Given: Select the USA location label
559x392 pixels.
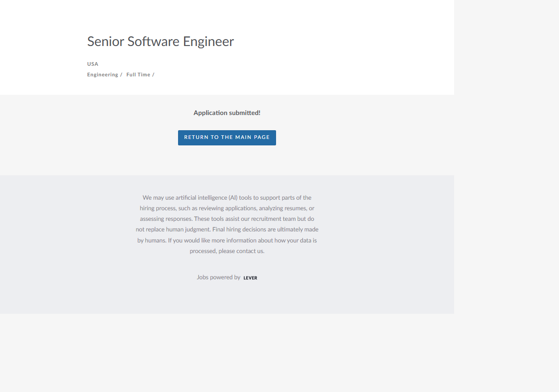Looking at the screenshot, I should 92,64.
